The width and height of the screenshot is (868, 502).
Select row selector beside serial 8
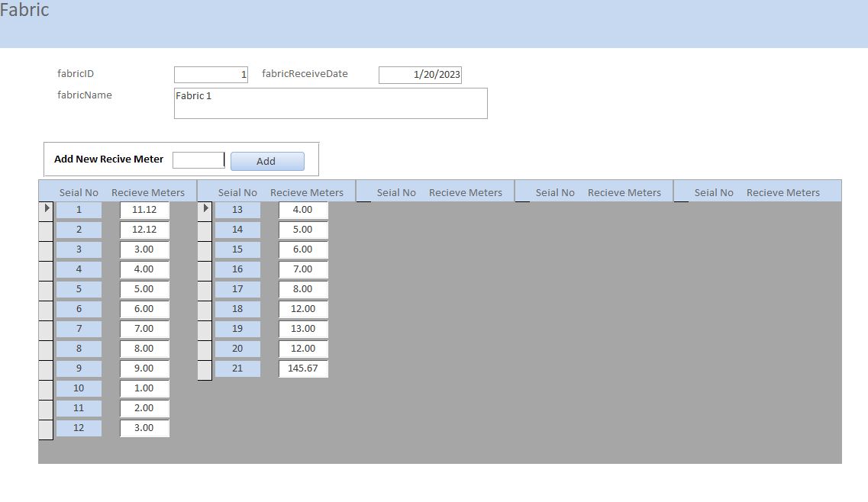(x=46, y=349)
